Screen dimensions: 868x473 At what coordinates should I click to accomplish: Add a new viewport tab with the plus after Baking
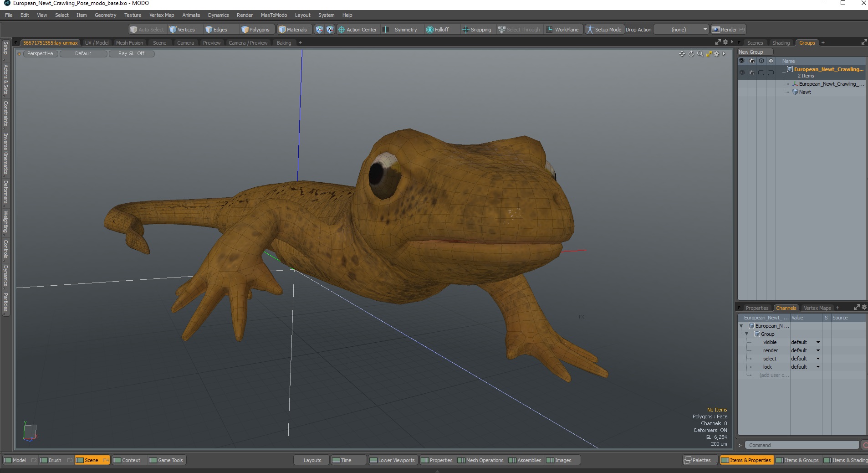[x=300, y=43]
